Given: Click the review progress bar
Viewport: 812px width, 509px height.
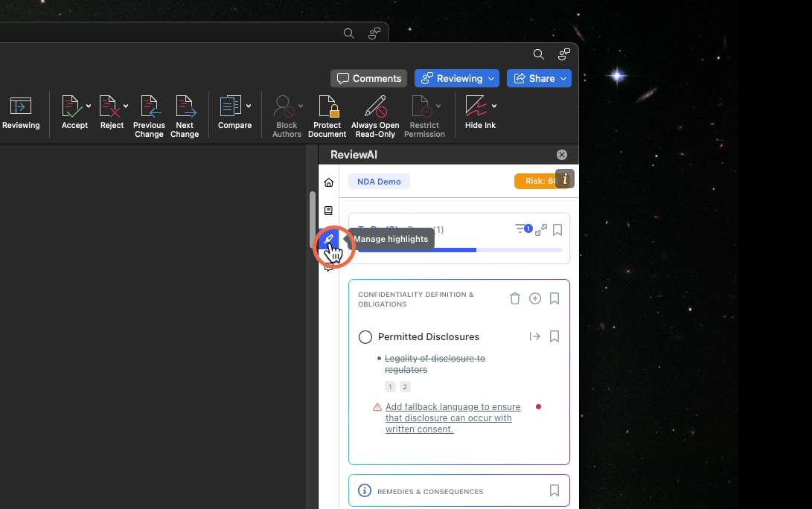Looking at the screenshot, I should [x=460, y=250].
